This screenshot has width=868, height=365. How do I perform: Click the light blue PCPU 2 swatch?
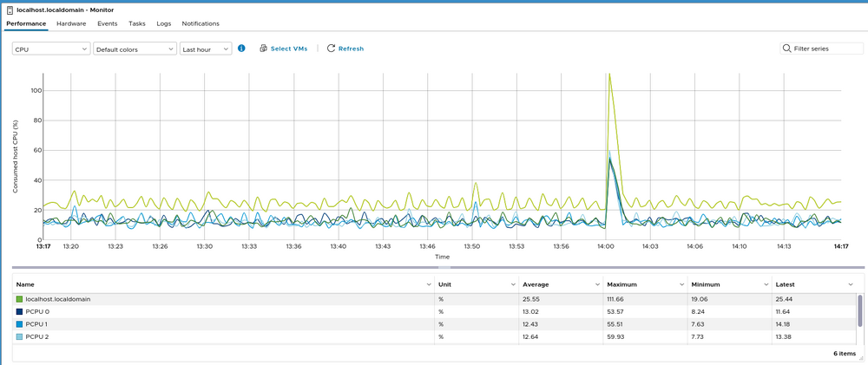pyautogui.click(x=19, y=336)
